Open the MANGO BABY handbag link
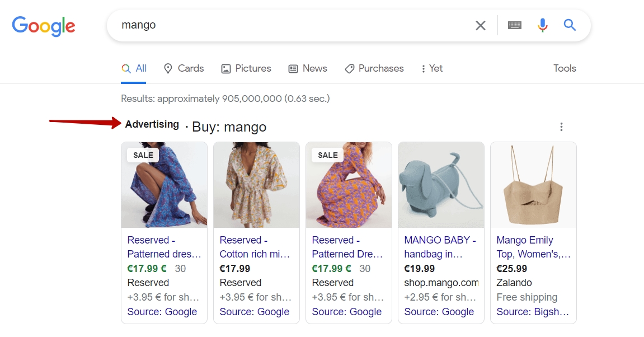 (x=440, y=247)
